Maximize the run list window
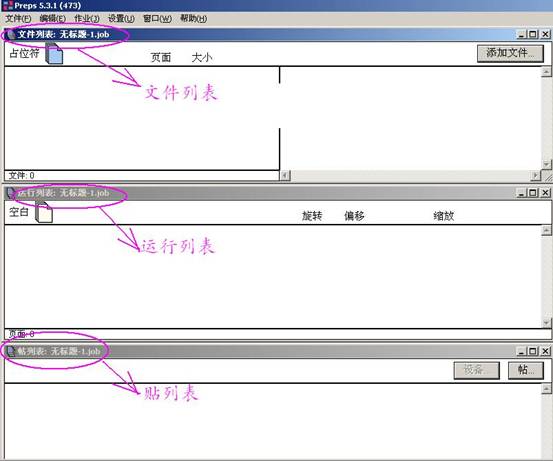553x461 pixels. click(x=533, y=193)
